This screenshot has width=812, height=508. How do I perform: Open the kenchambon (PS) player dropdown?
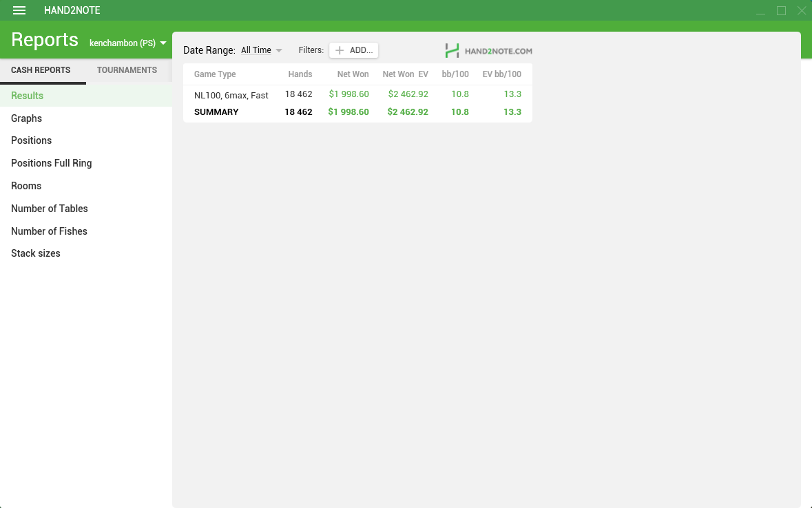click(x=127, y=43)
